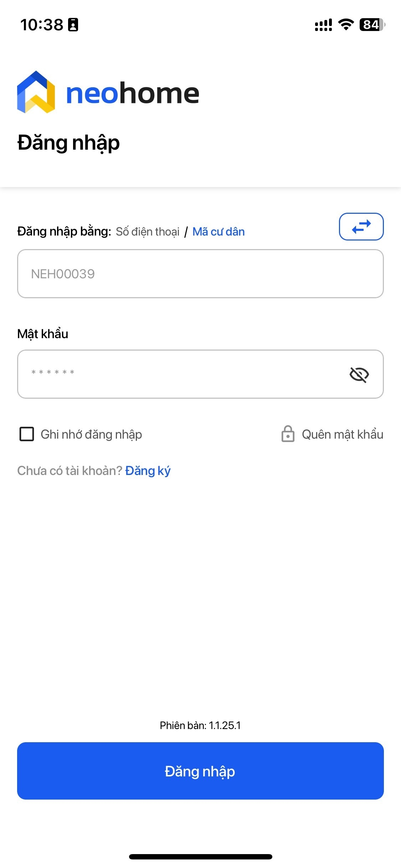Screen dimensions: 401x868
Task: Focus the NEH00039 resident code field
Action: [200, 274]
